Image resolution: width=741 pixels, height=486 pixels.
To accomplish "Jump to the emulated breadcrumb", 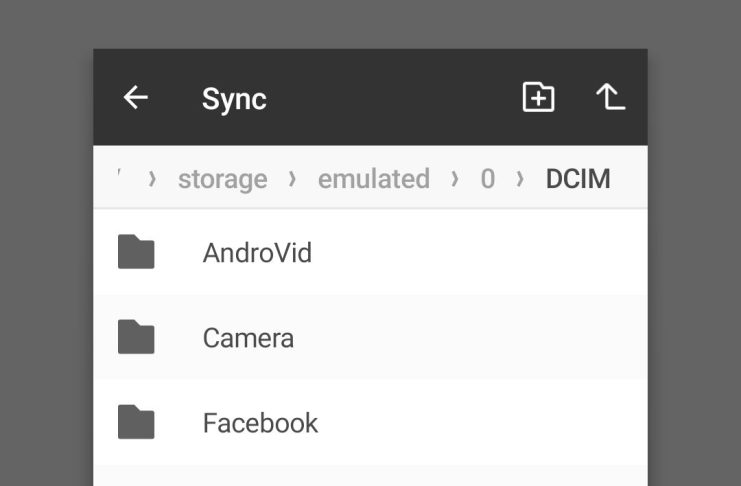I will point(374,179).
